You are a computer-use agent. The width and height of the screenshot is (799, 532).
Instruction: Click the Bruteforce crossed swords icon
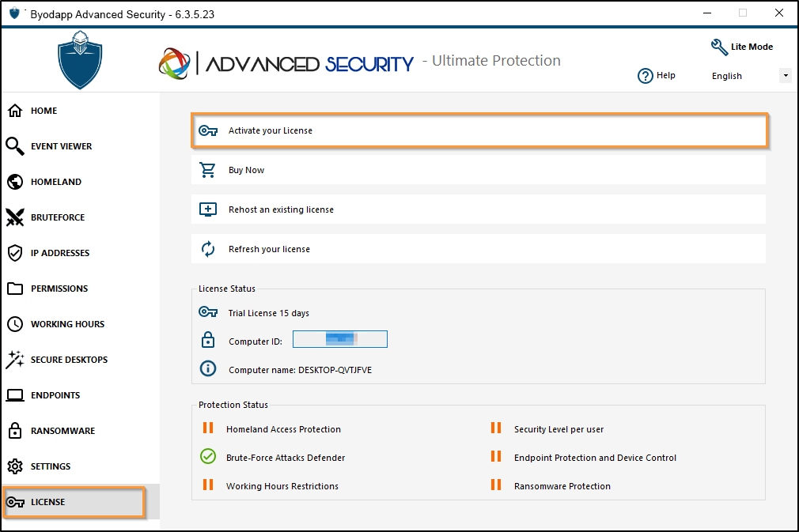pyautogui.click(x=15, y=217)
